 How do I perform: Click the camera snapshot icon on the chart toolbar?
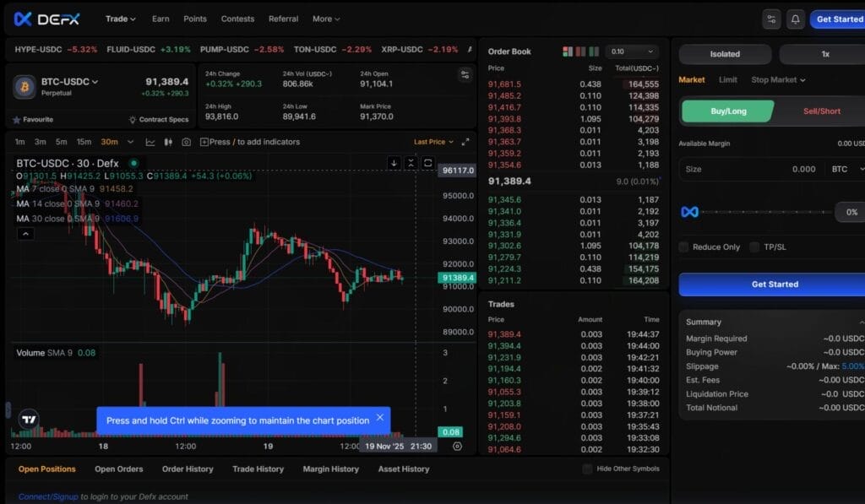pyautogui.click(x=187, y=143)
